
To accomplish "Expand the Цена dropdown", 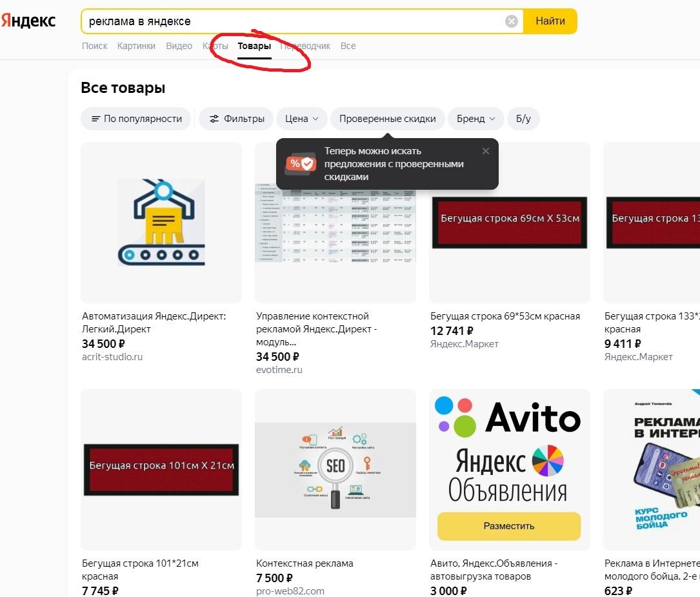I will tap(302, 119).
